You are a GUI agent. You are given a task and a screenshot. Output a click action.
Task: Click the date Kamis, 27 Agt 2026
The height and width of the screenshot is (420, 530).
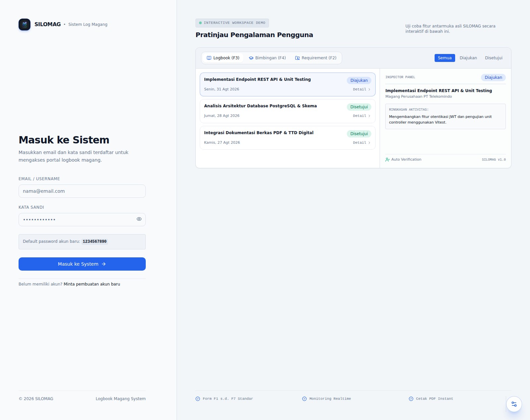(x=222, y=143)
